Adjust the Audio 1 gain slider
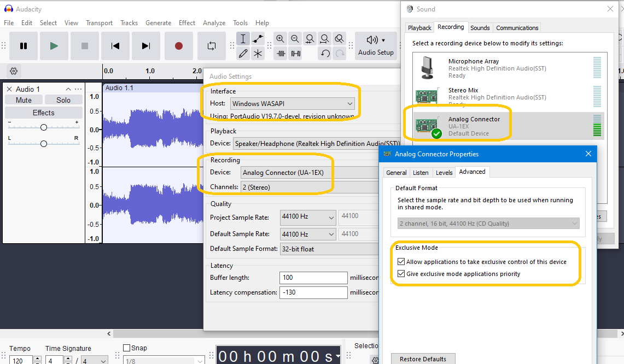 [x=44, y=127]
